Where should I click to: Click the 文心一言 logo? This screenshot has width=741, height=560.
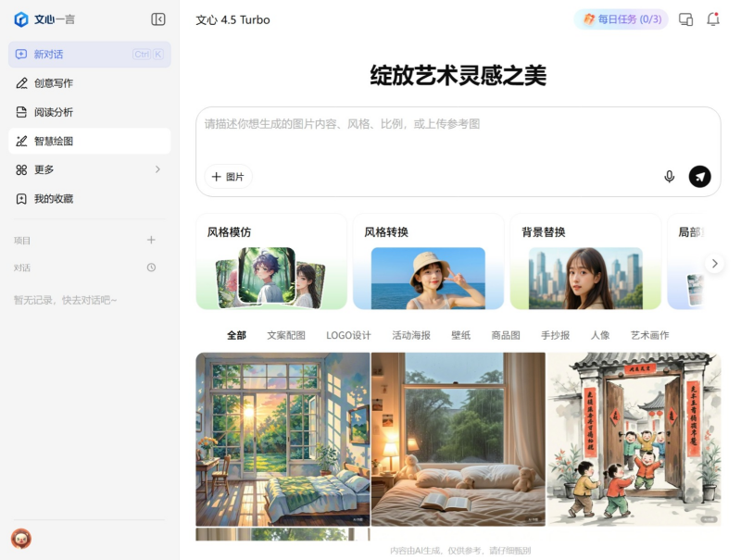coord(44,19)
